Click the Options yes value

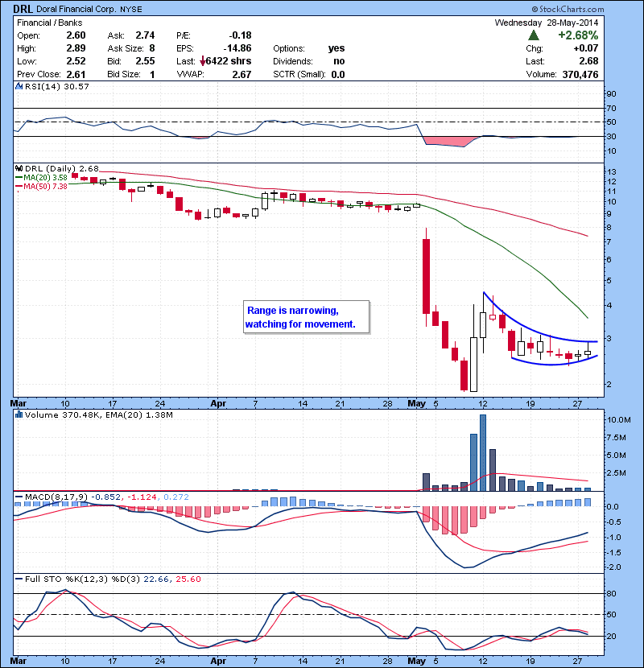(x=336, y=48)
